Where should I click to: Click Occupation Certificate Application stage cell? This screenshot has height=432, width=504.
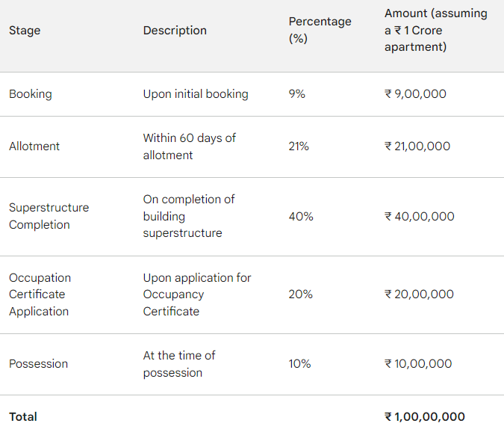pos(40,294)
